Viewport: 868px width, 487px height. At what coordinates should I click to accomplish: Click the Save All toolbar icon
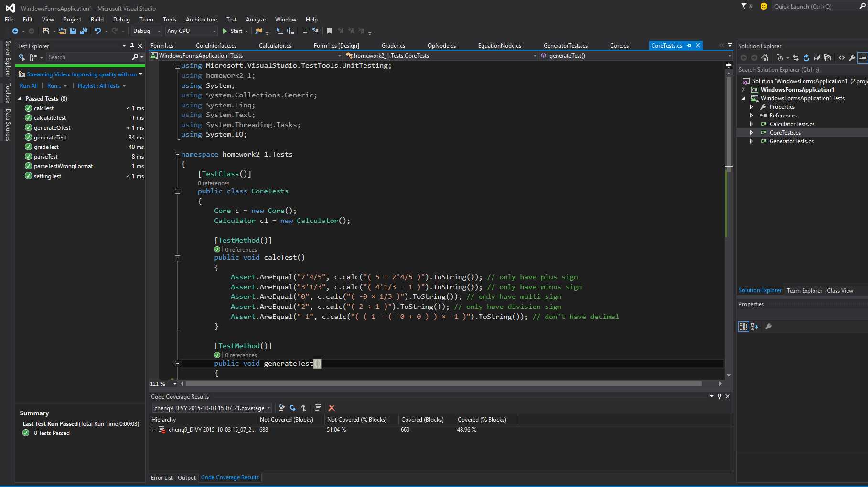(84, 31)
